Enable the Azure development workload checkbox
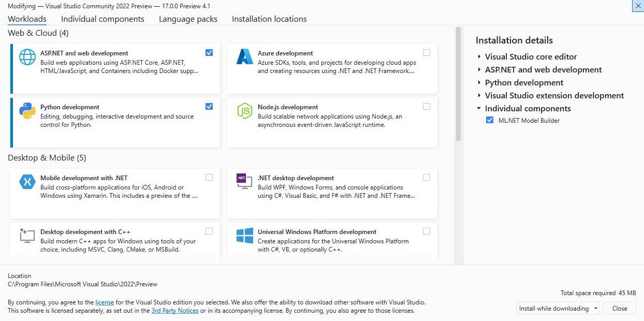The image size is (644, 321). pyautogui.click(x=426, y=52)
